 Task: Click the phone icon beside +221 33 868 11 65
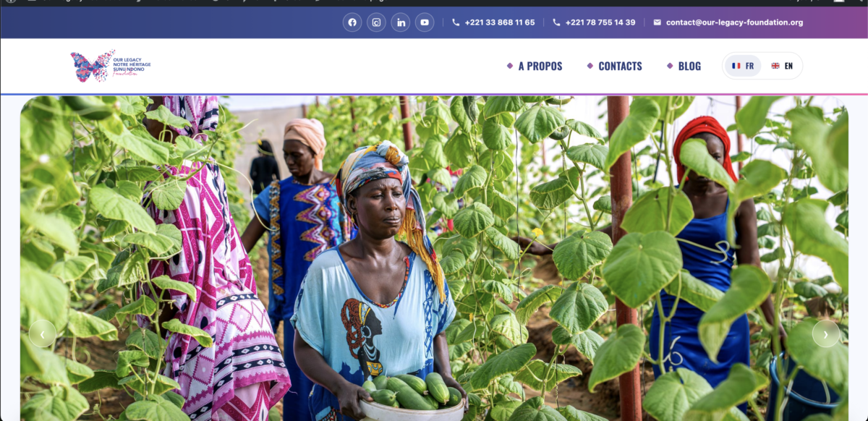coord(456,22)
